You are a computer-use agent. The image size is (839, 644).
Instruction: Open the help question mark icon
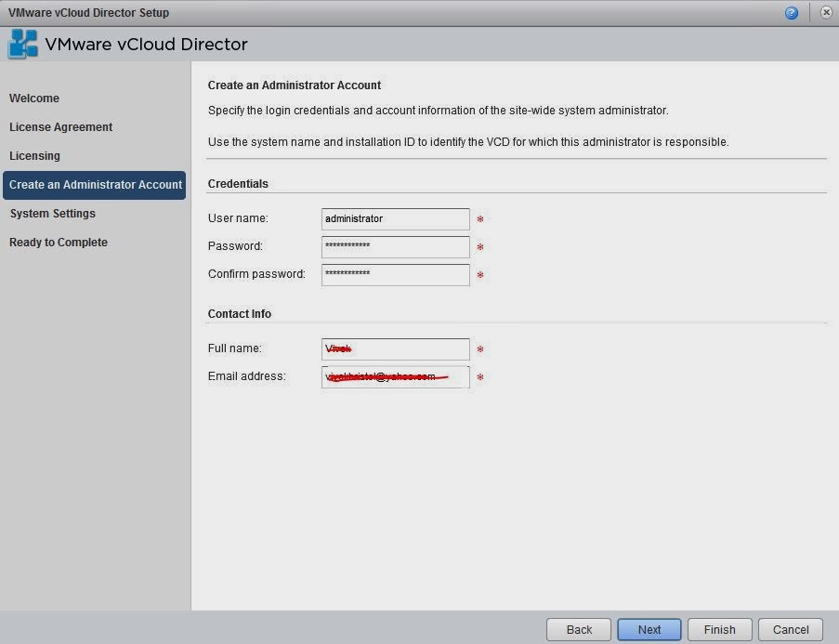792,13
